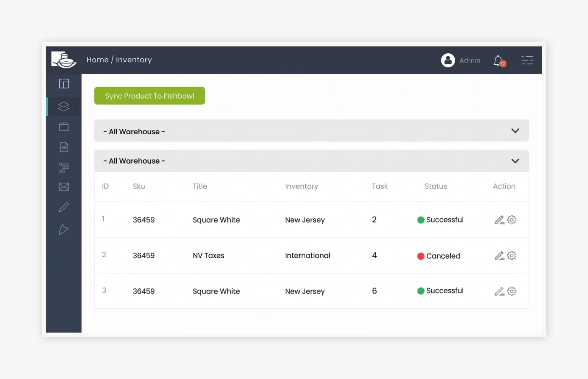
Task: Click the Fishbowl boat logo
Action: point(64,60)
